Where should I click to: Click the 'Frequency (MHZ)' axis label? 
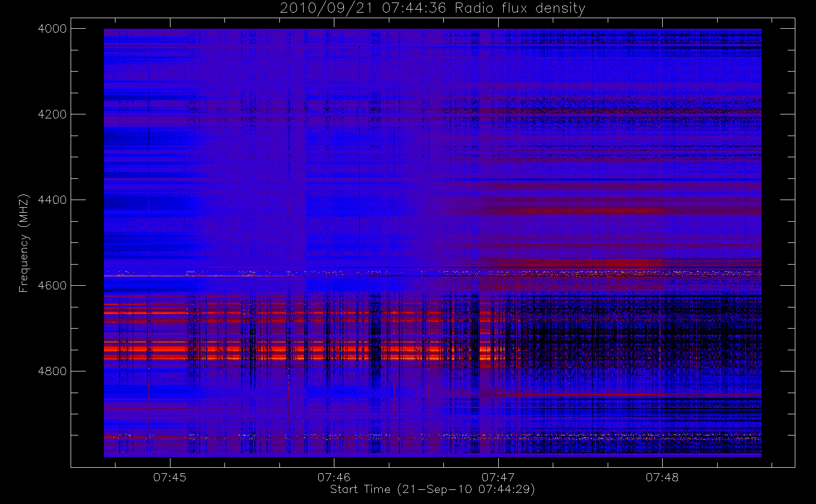(x=23, y=243)
